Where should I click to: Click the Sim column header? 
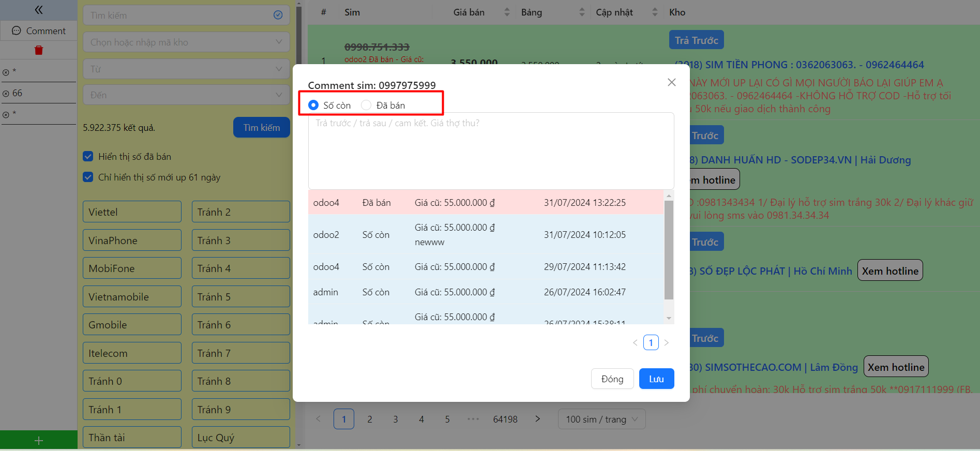pos(352,12)
